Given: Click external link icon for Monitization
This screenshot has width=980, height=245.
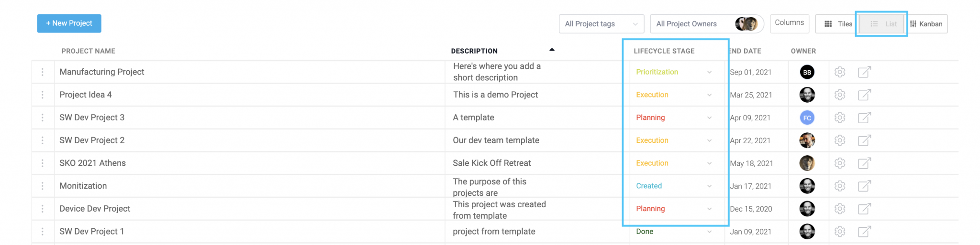Looking at the screenshot, I should tap(864, 186).
